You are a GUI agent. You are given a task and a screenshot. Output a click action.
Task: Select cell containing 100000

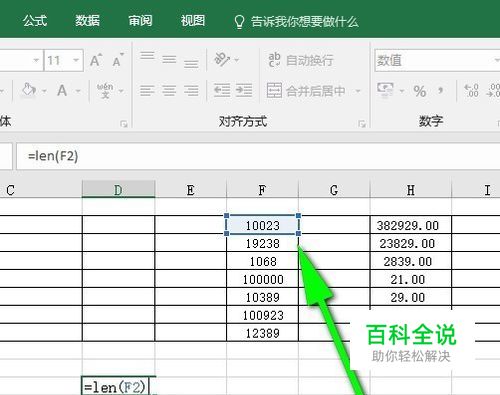coord(262,279)
